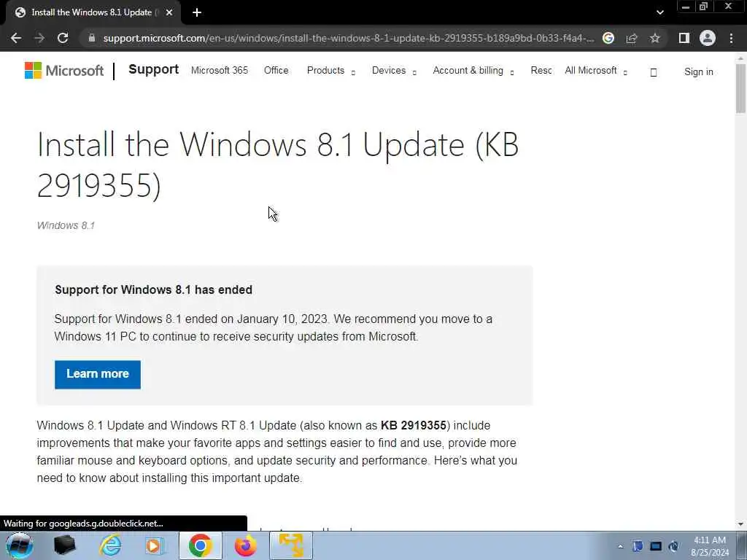747x560 pixels.
Task: Open the Support home link
Action: (153, 69)
